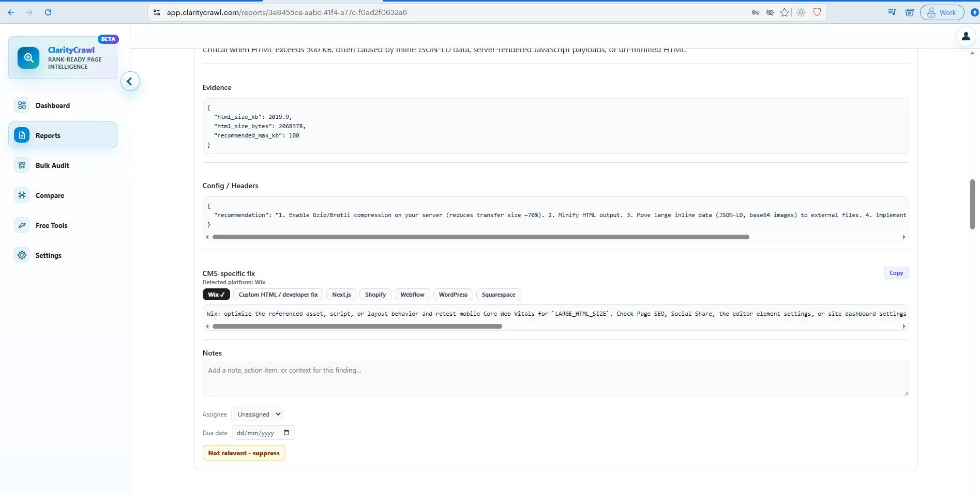The image size is (980, 493).
Task: Click the page vertical scrollbar thumb
Action: click(x=972, y=204)
